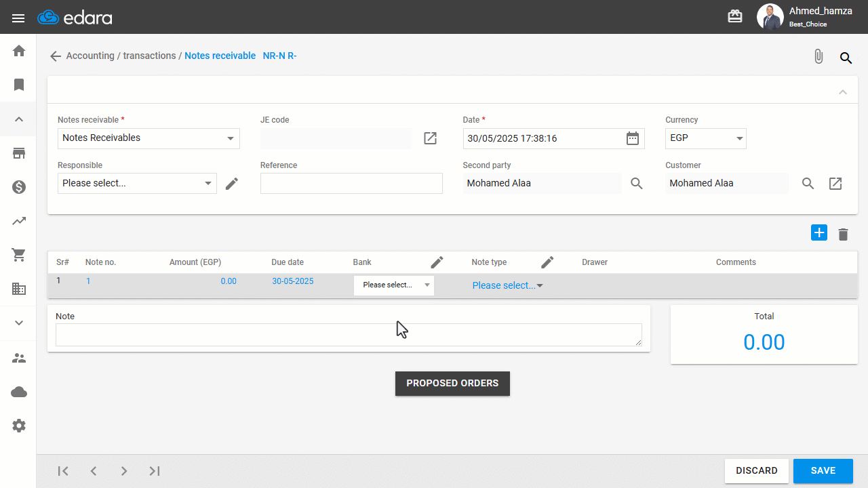Image resolution: width=868 pixels, height=488 pixels.
Task: Open the EGP currency dropdown
Action: point(705,138)
